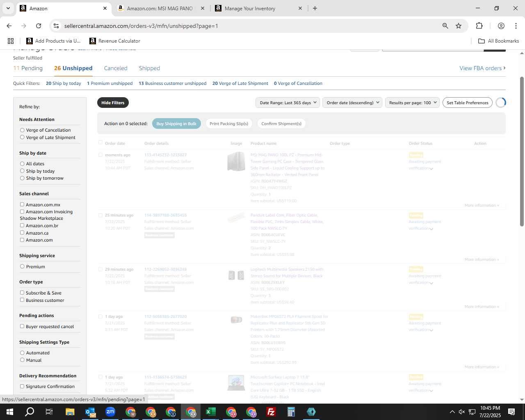Expand status chevron for order 113-4145232-1233827

tap(431, 169)
